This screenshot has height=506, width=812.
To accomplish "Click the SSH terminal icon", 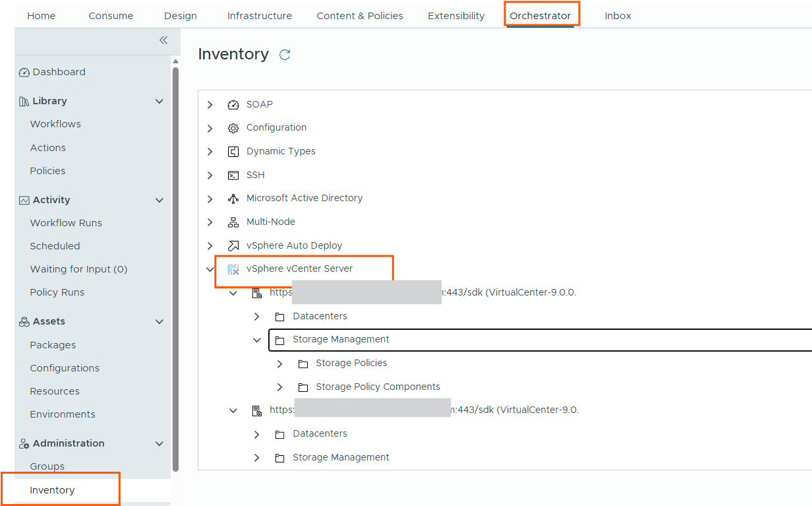I will [x=233, y=175].
